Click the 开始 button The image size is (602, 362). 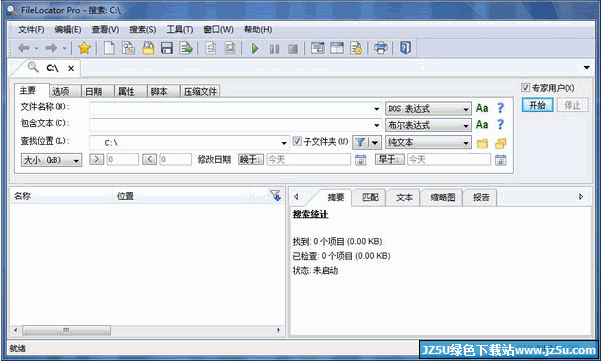538,105
